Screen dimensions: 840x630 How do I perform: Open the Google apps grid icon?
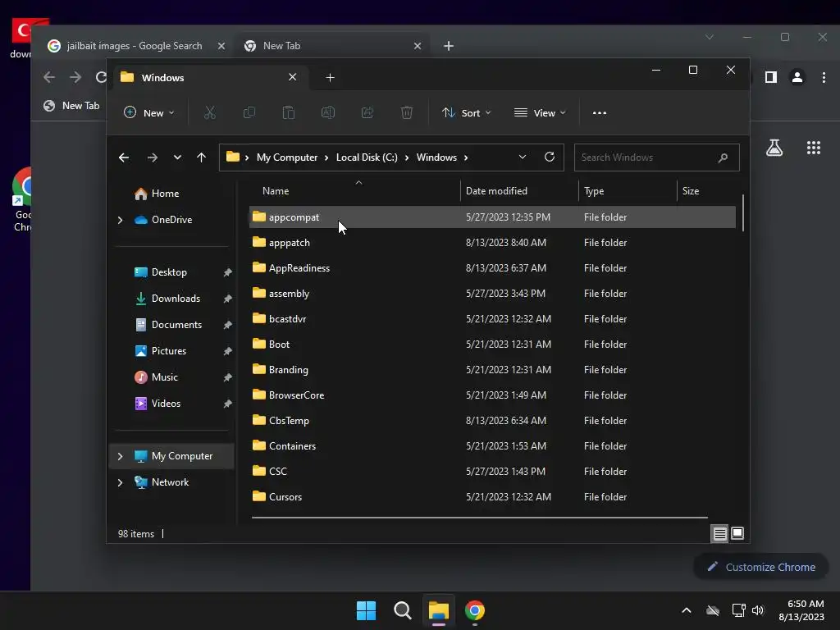point(814,148)
